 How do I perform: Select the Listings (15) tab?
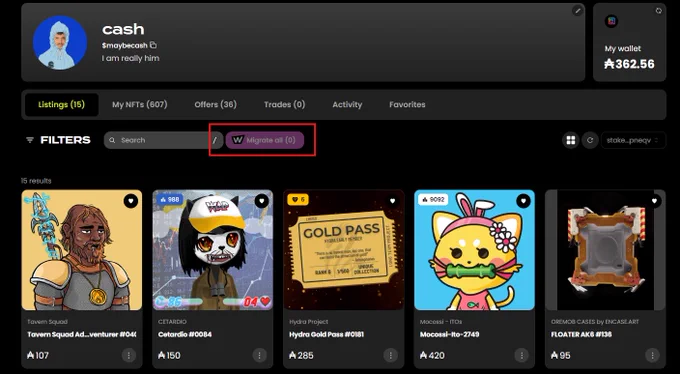(x=62, y=105)
